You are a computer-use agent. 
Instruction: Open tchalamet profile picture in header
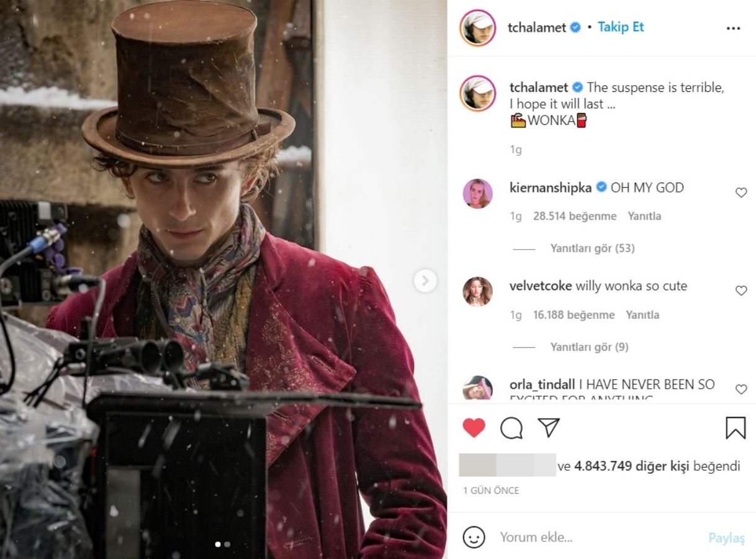pos(478,28)
